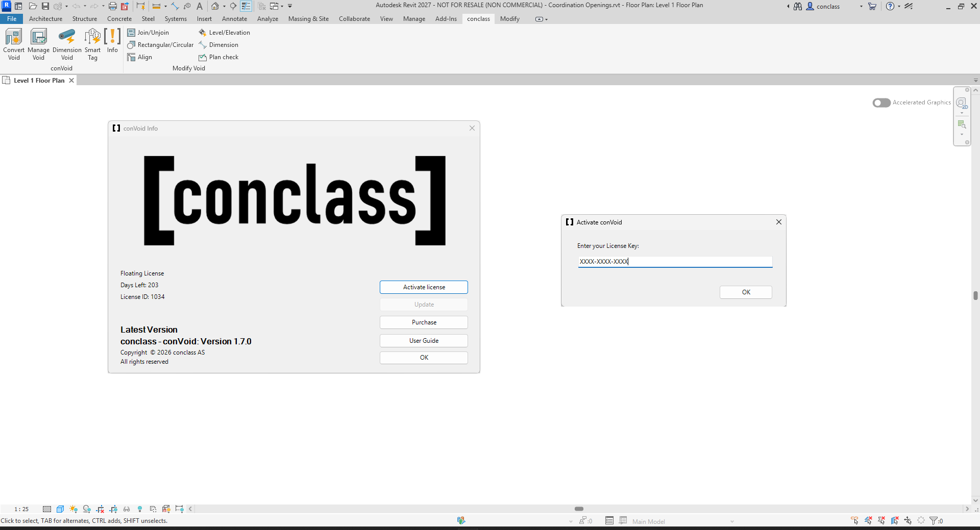Click the License Key input field

pos(675,262)
